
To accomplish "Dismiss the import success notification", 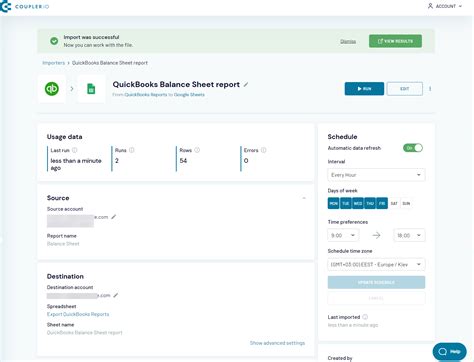I will [x=348, y=41].
